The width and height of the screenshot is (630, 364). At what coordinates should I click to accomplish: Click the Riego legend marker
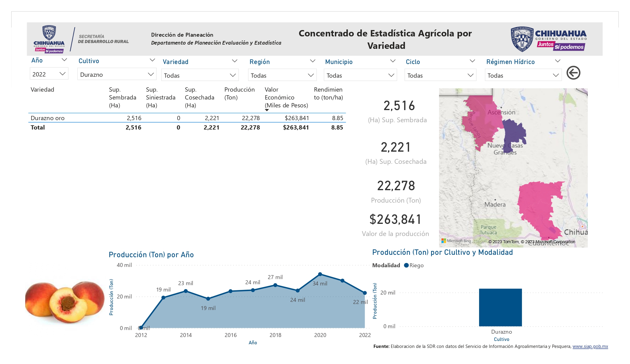tap(406, 265)
